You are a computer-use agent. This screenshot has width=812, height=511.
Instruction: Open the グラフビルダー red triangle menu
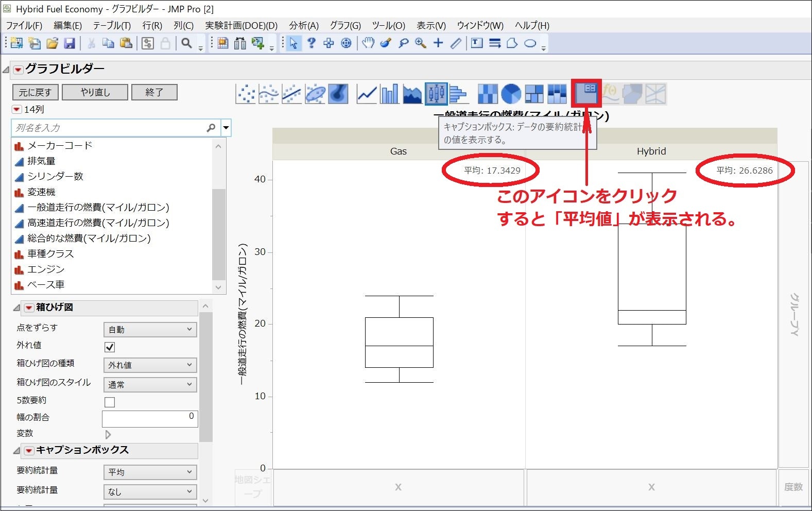[x=18, y=69]
